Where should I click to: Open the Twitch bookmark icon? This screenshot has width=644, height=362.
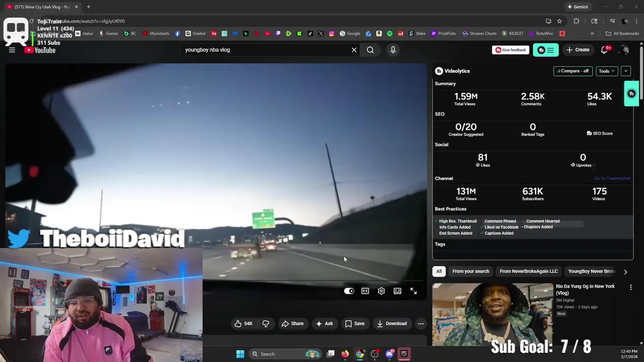(x=278, y=34)
